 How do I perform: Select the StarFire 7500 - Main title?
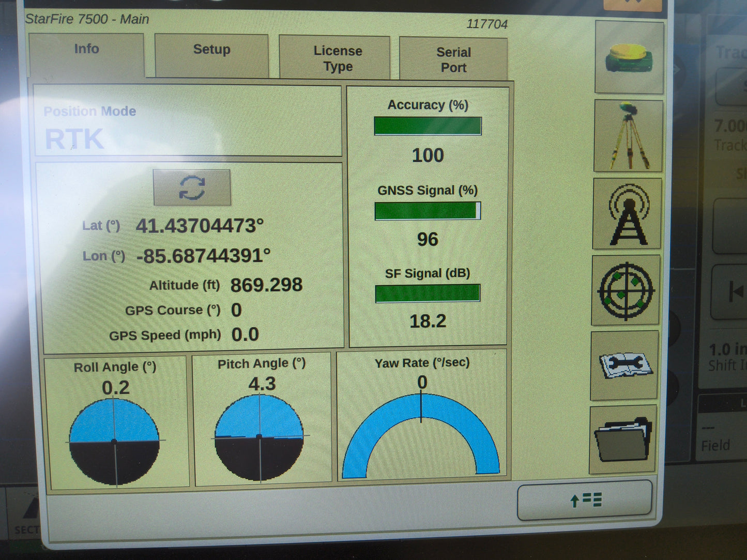click(x=87, y=19)
